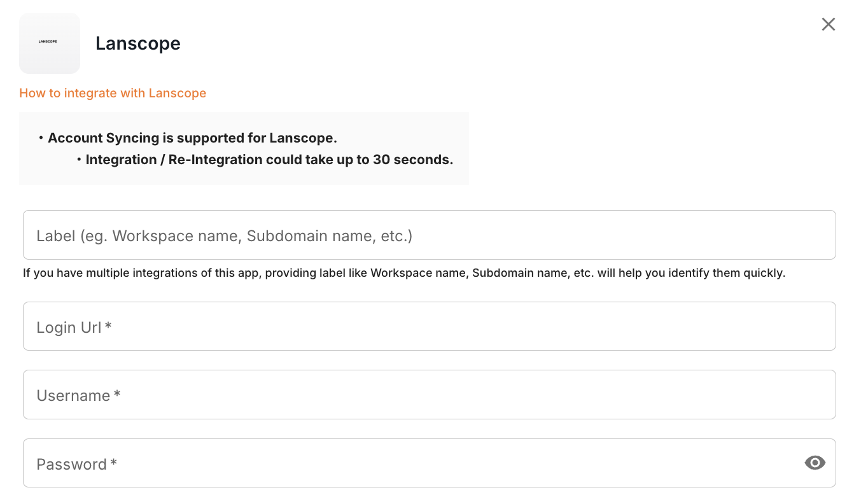Click the multiple integrations helper text

(x=404, y=274)
